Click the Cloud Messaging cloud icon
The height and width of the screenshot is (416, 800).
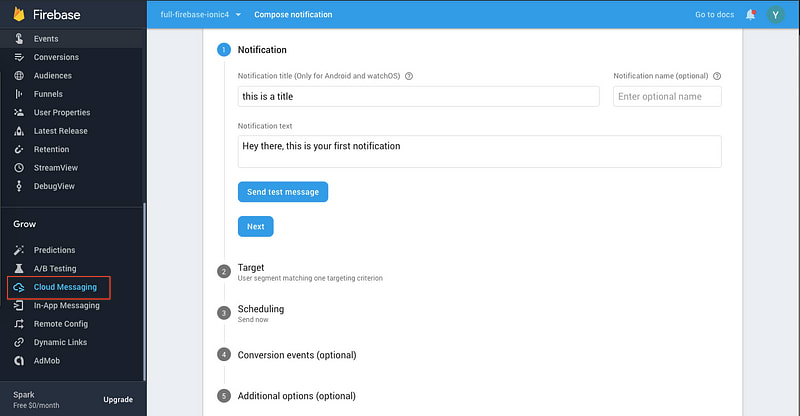19,287
